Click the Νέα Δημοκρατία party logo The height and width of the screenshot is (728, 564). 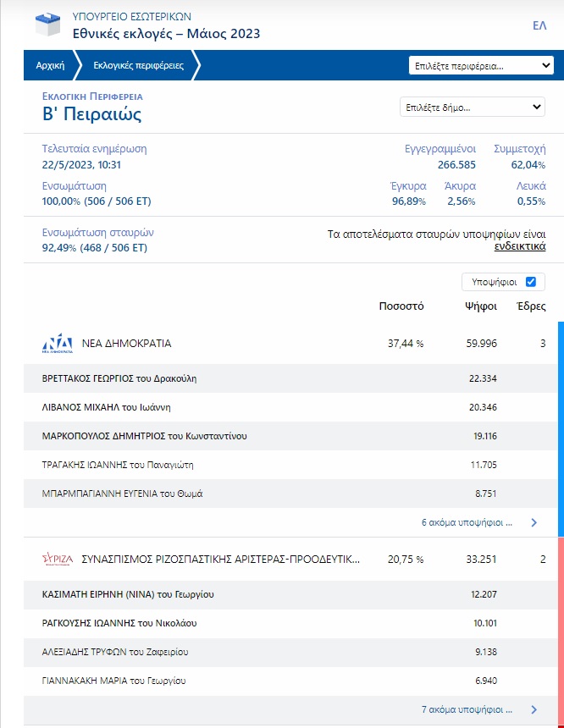58,344
